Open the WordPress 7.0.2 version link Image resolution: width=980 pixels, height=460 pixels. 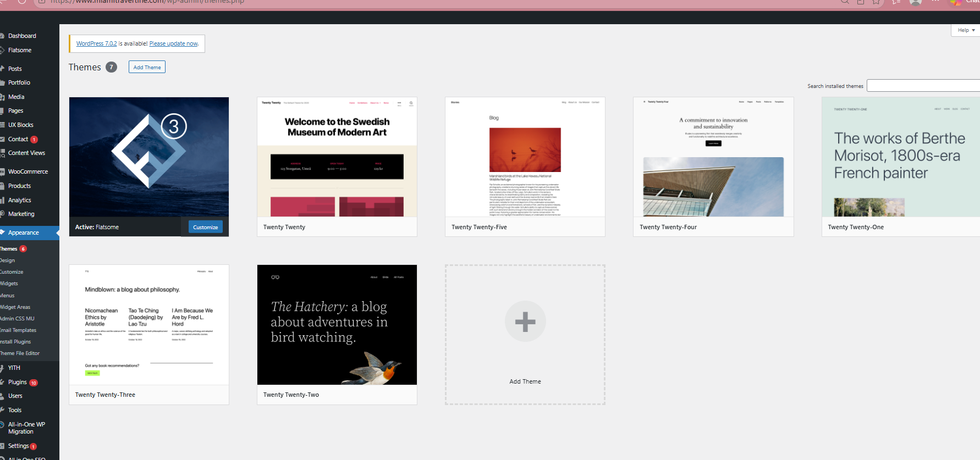tap(96, 43)
